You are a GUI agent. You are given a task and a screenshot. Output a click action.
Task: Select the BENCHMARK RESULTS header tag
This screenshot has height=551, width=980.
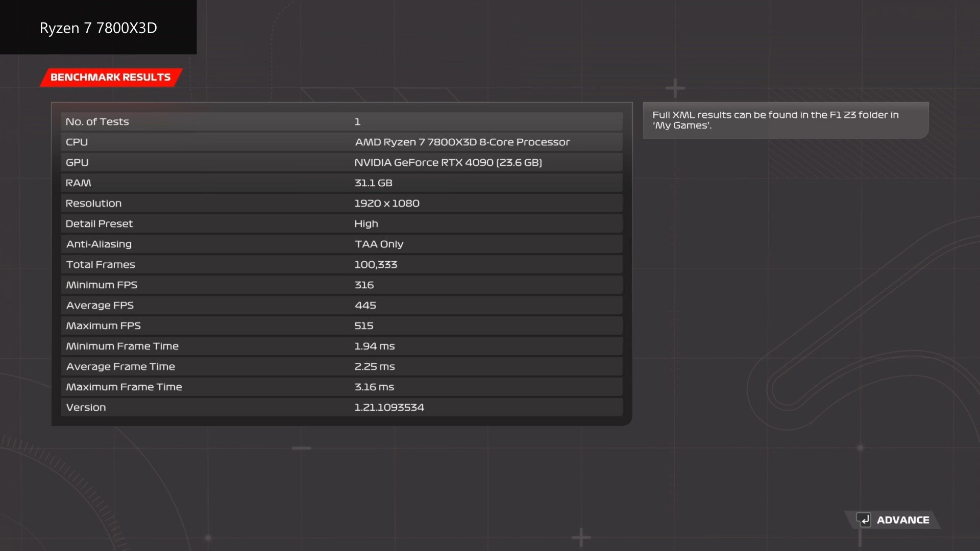(111, 77)
